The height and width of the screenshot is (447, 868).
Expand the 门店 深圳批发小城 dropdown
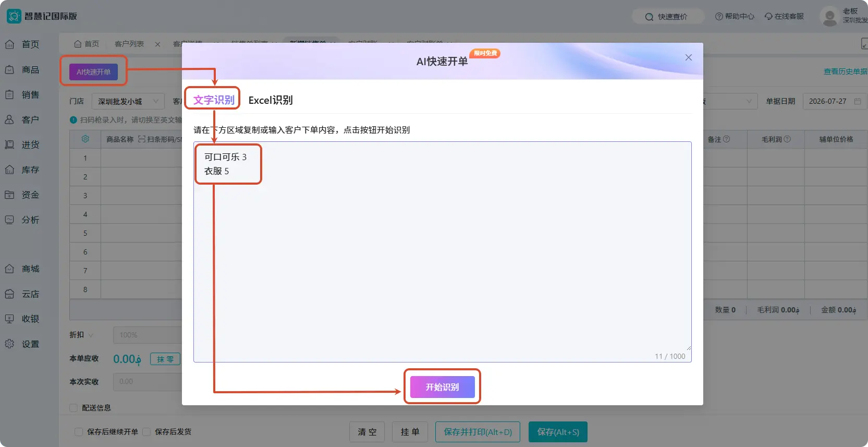128,101
